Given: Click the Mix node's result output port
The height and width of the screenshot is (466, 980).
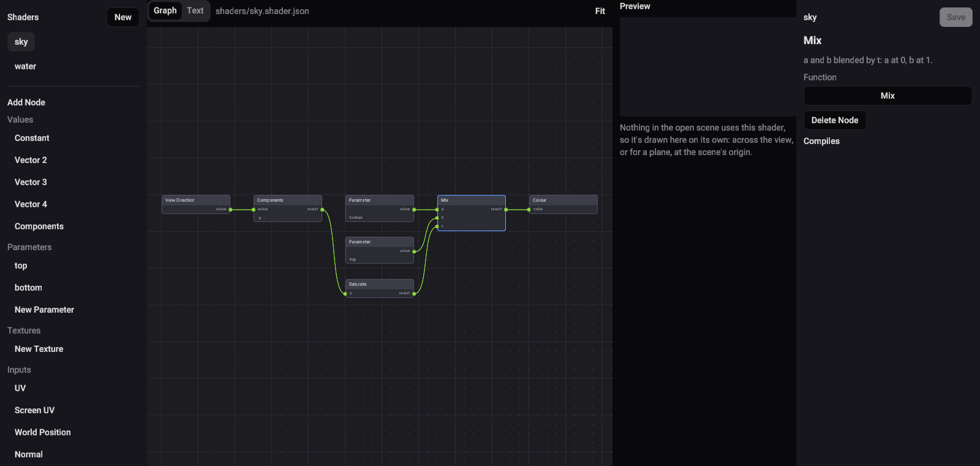Looking at the screenshot, I should [506, 210].
